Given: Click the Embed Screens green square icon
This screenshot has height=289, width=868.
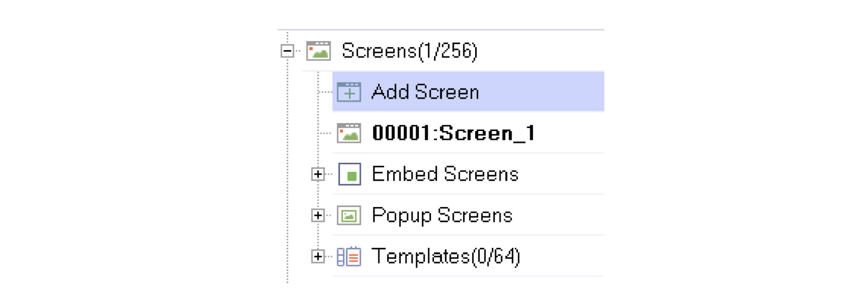Looking at the screenshot, I should tap(350, 174).
